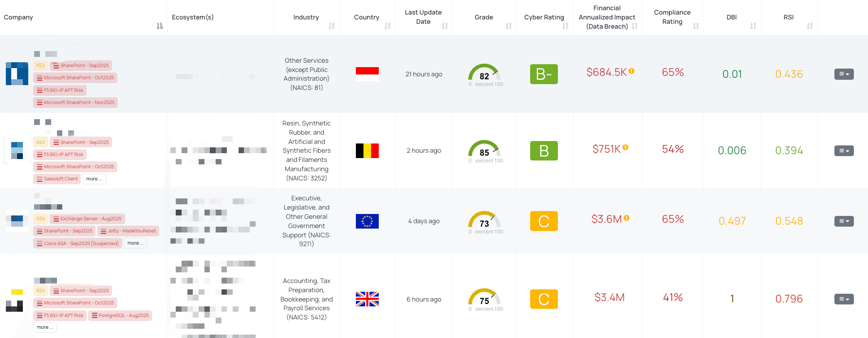
Task: Sort the DBI column
Action: point(753,26)
